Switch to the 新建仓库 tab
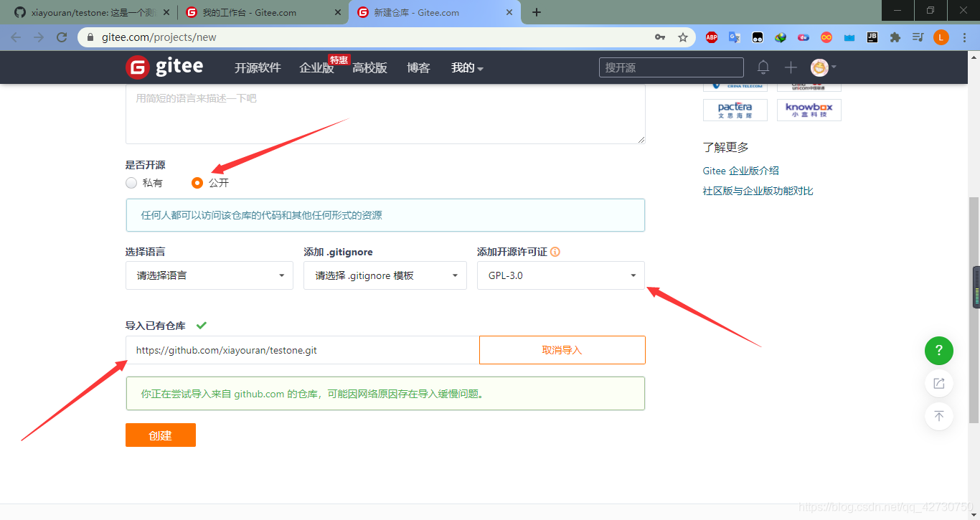 point(434,12)
